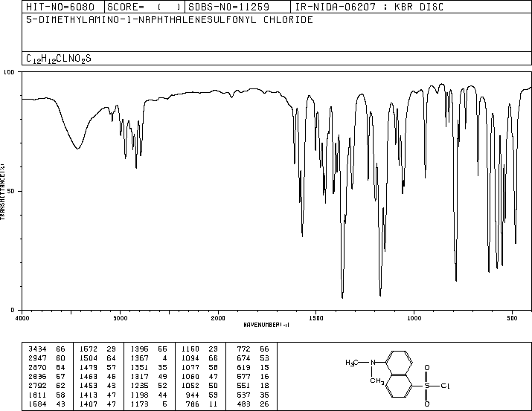Select peak table entry 483
This screenshot has height=411, width=532.
click(243, 404)
